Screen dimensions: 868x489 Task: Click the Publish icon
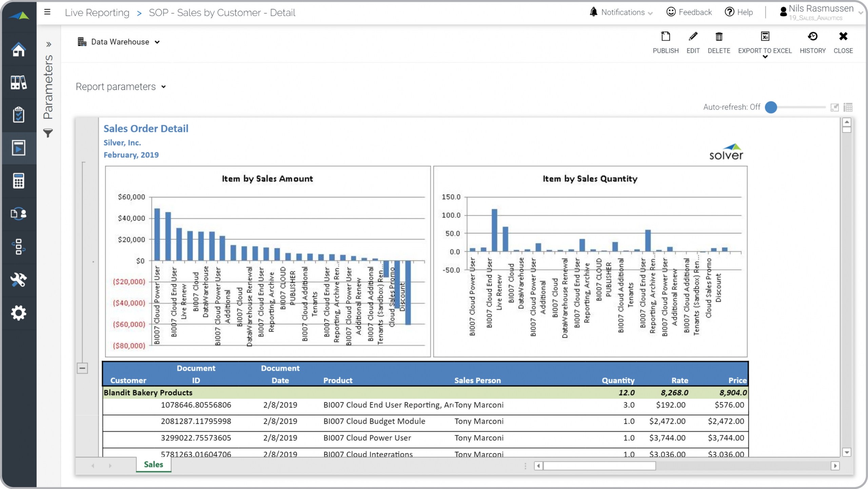coord(665,37)
